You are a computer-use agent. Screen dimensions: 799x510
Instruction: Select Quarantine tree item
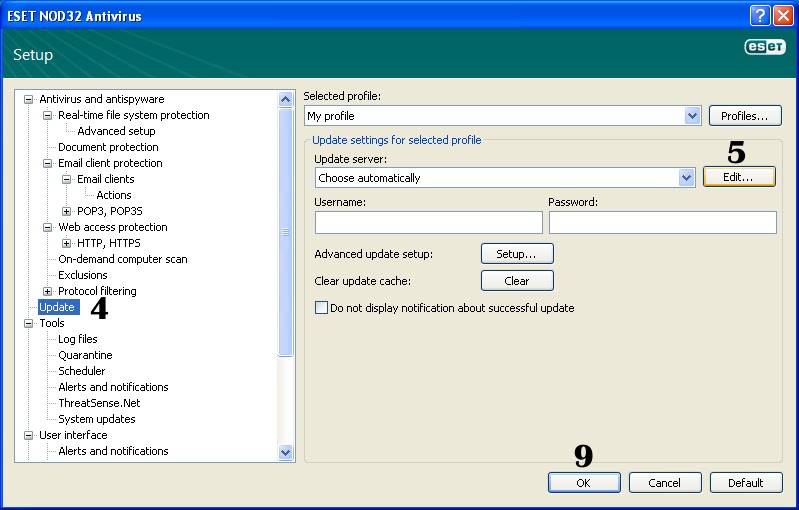[x=85, y=355]
